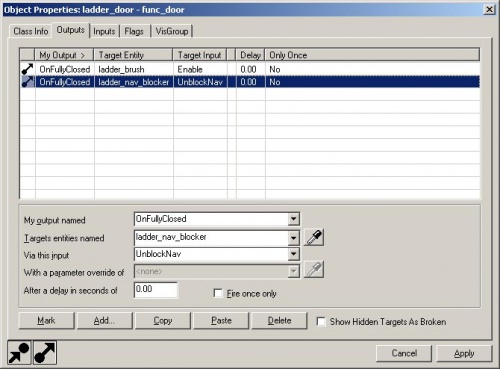
Task: Click the Enable target input cell
Action: (200, 69)
